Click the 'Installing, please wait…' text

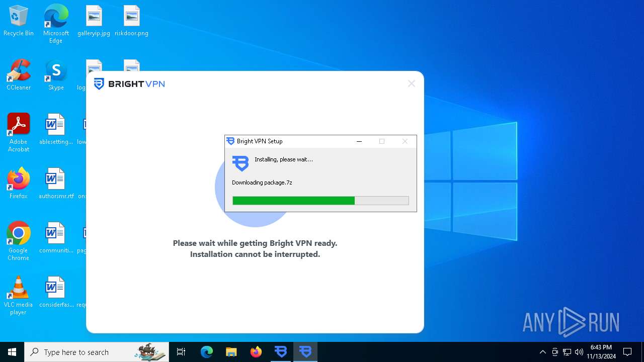point(284,159)
